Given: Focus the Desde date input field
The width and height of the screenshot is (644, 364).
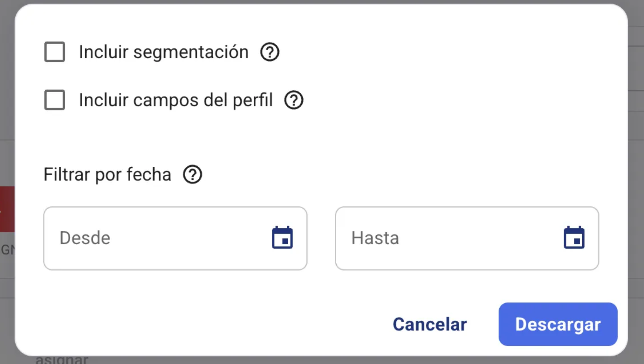Looking at the screenshot, I should pyautogui.click(x=159, y=238).
